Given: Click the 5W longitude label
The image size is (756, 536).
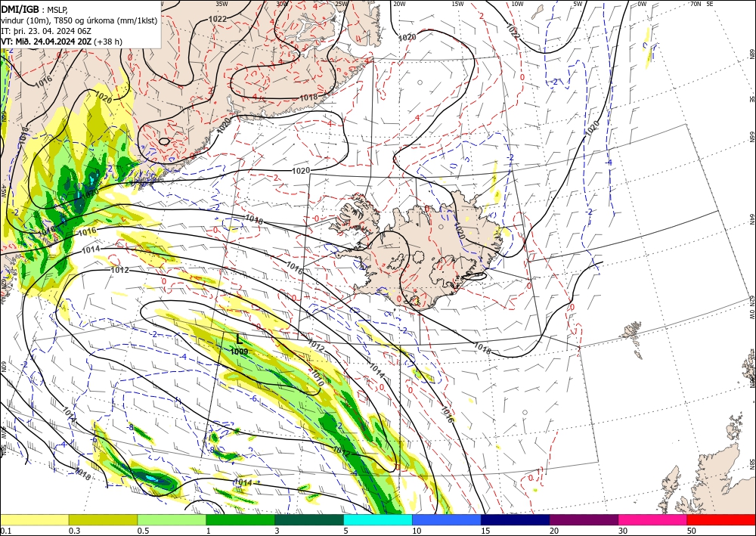Looking at the screenshot, I should (x=578, y=3).
